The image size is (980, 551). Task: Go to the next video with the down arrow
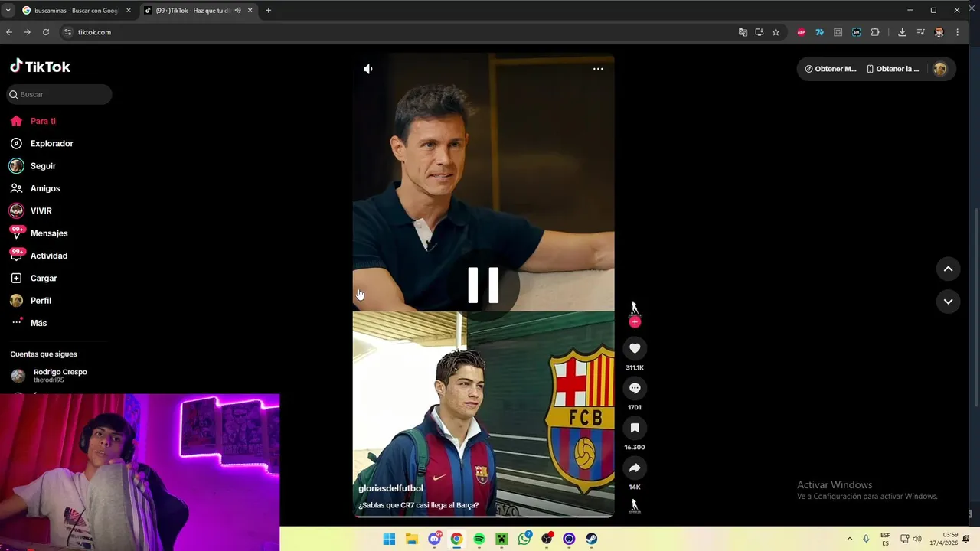948,302
